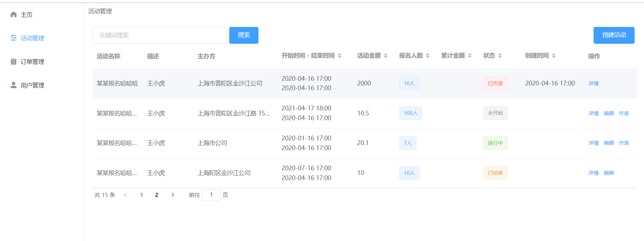Image resolution: width=644 pixels, height=241 pixels.
Task: Open 详情 for the 已作废 row
Action: pos(594,83)
